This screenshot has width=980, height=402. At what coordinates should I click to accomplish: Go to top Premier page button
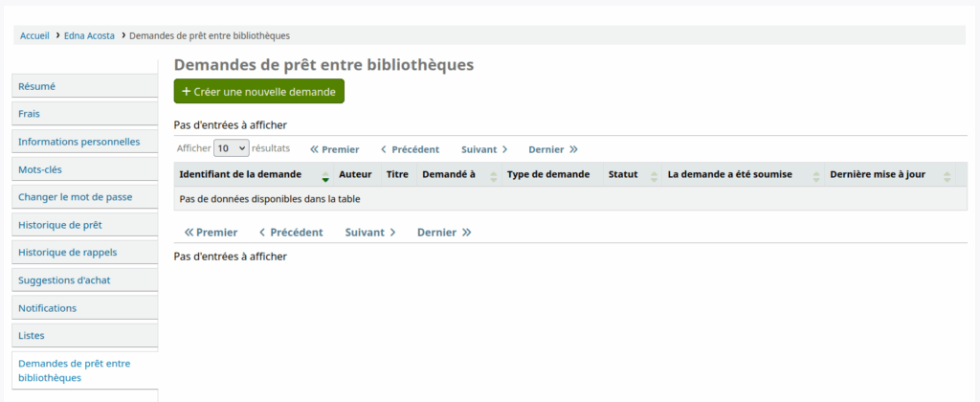(335, 149)
